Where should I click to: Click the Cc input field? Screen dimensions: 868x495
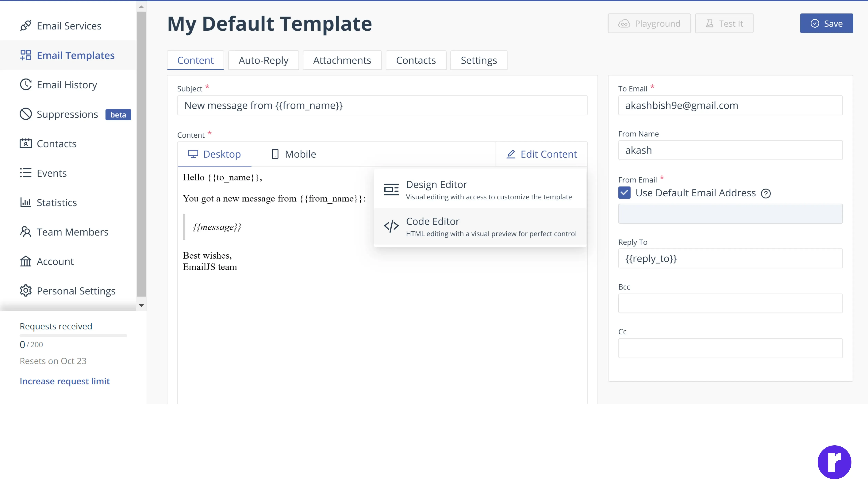(730, 348)
